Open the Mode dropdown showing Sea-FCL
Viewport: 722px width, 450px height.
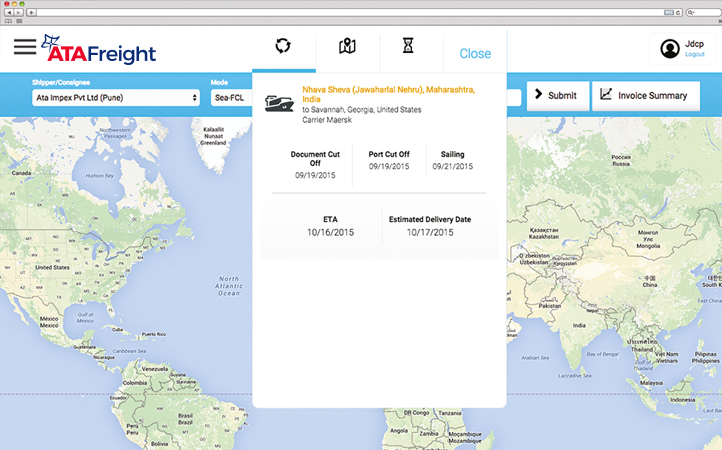coord(231,98)
